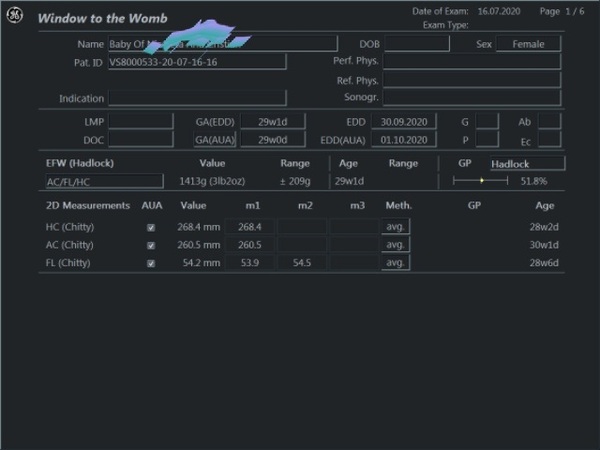This screenshot has height=450, width=600.
Task: Select the Sex field showing Female
Action: [x=528, y=44]
